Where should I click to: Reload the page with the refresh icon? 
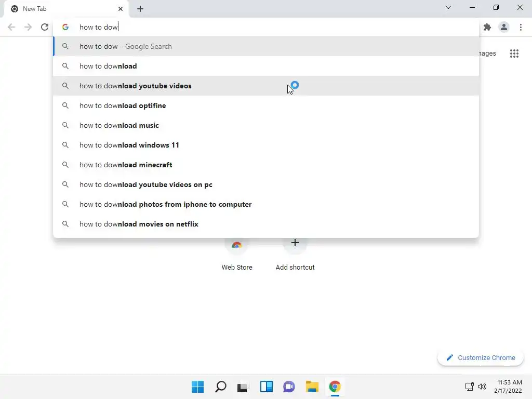click(x=45, y=27)
